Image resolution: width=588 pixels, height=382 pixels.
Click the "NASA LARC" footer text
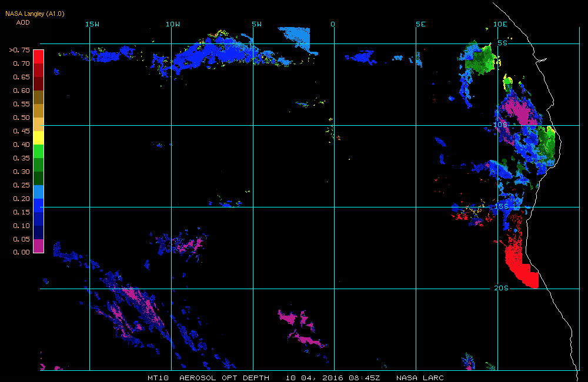coord(420,378)
